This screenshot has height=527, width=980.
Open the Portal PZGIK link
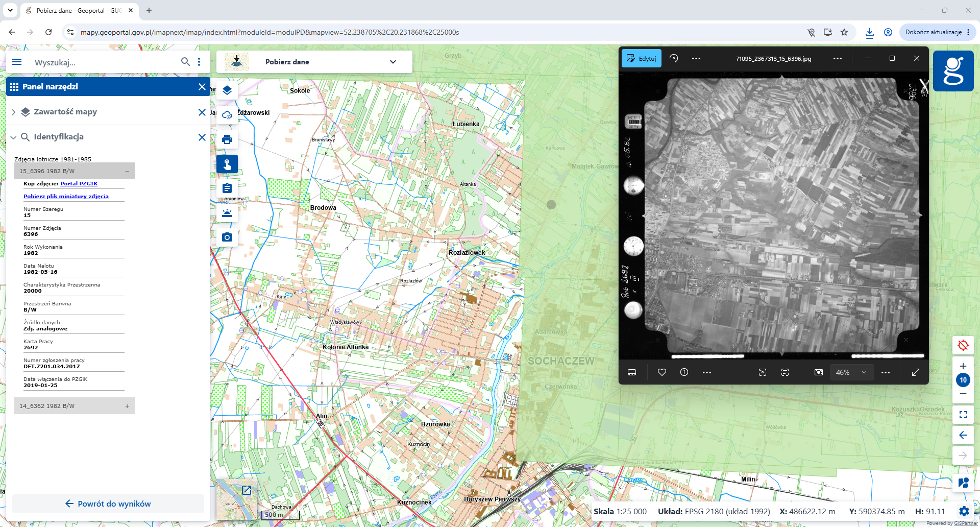click(x=79, y=183)
